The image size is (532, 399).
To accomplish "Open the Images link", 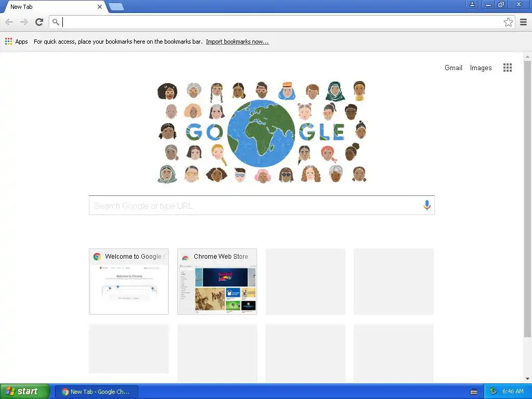I will coord(481,68).
